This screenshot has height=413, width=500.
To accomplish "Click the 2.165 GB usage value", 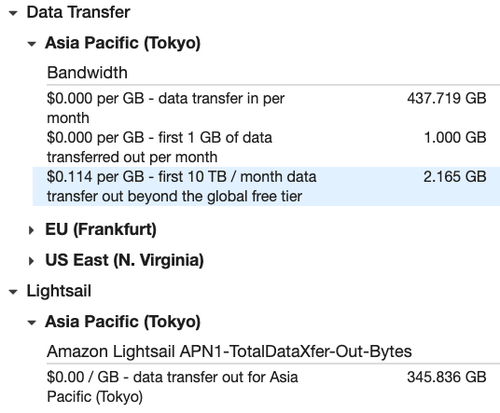I will (455, 177).
